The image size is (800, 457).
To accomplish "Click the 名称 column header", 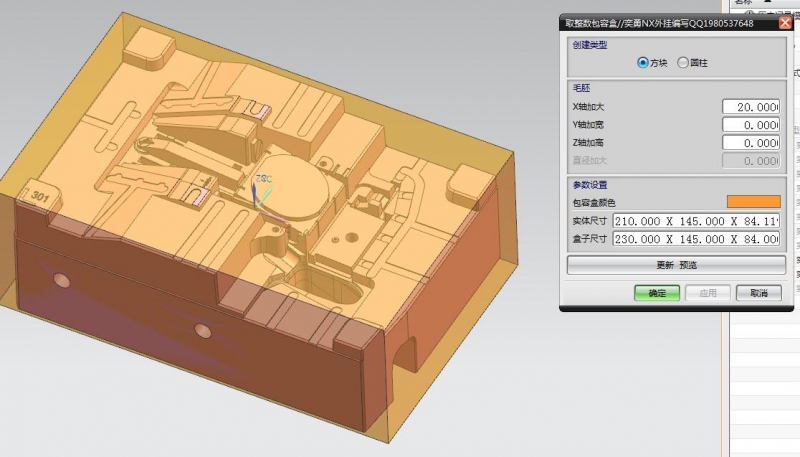I will coord(745,3).
